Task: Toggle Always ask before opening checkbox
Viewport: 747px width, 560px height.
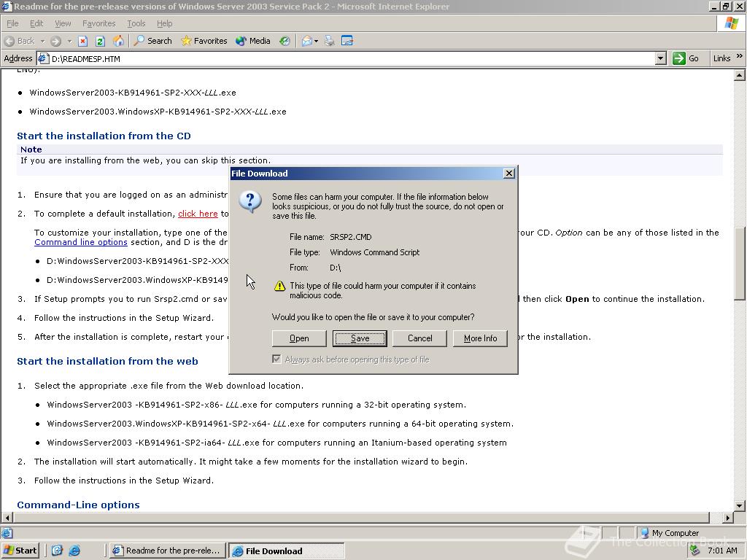Action: 276,359
